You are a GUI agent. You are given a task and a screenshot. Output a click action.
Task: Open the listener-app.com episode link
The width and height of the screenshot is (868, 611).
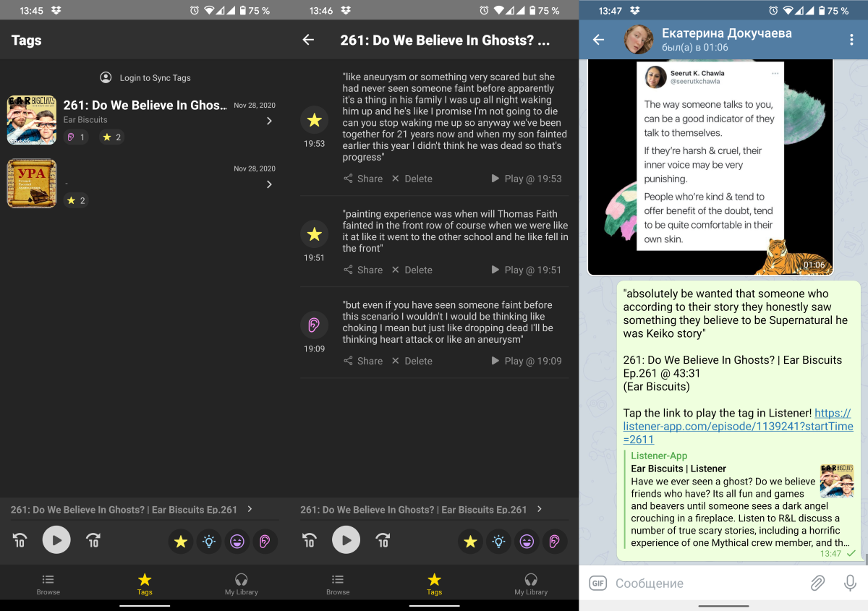[x=738, y=426]
